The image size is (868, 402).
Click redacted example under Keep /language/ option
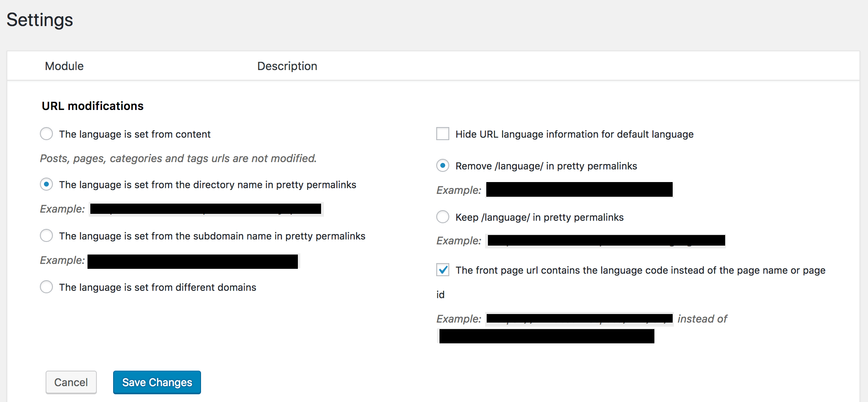[x=606, y=240]
